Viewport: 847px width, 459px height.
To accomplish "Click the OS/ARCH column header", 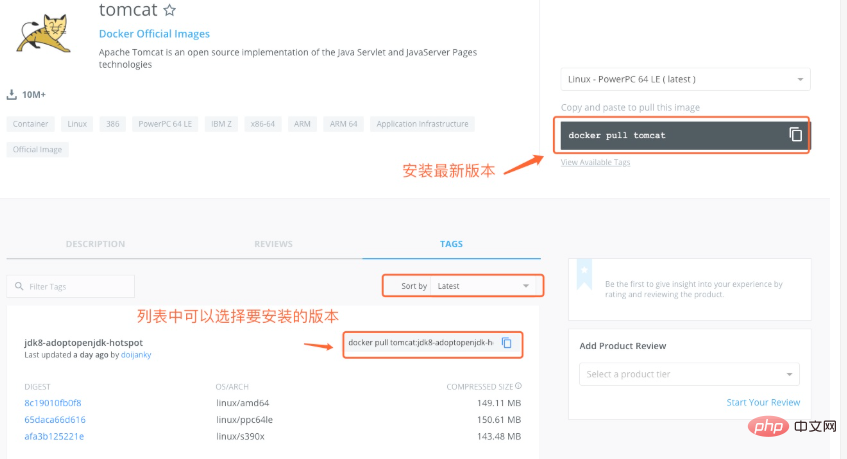I will [x=232, y=387].
